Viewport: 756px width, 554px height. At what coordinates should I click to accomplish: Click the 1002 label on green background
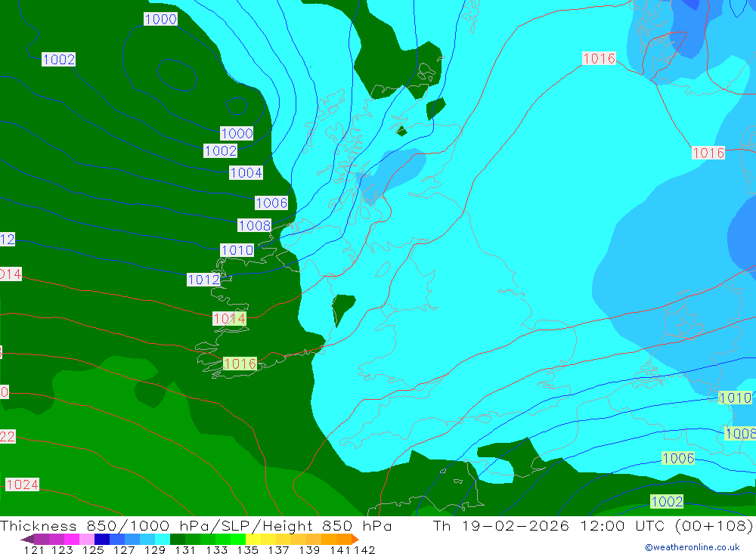pyautogui.click(x=667, y=501)
